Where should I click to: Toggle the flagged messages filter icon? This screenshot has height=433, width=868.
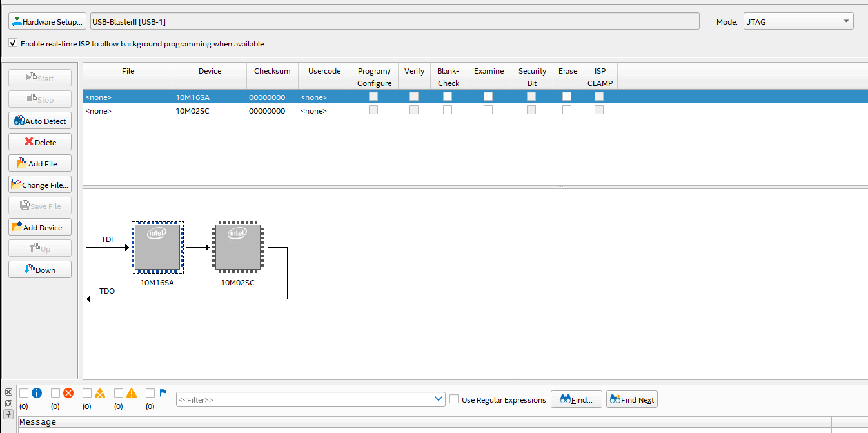click(163, 392)
